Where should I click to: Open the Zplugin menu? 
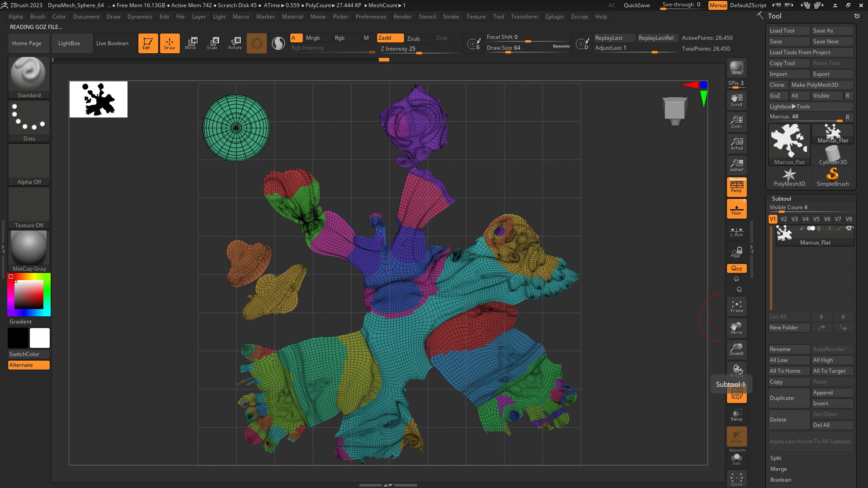[554, 17]
